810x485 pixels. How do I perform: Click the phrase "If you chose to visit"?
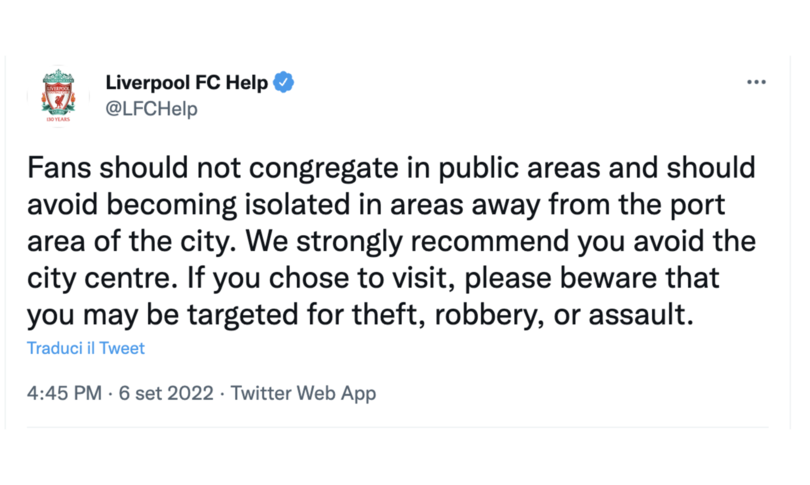click(x=322, y=278)
